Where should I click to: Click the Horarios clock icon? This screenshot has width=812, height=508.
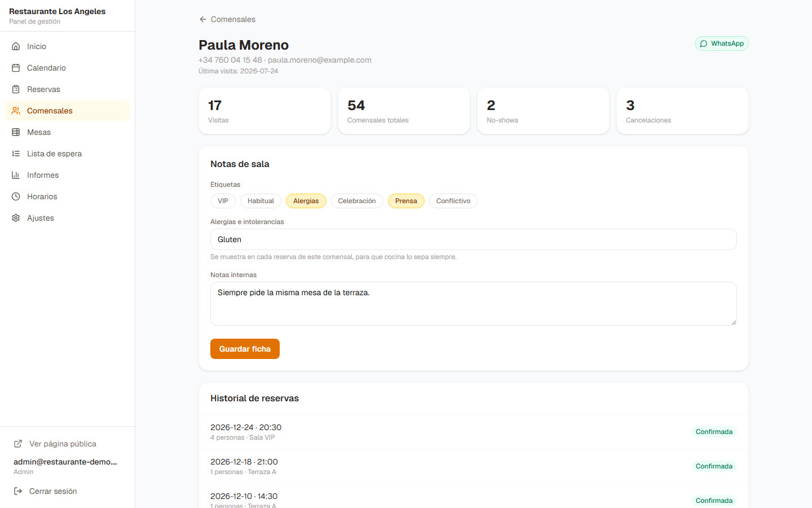click(x=16, y=196)
